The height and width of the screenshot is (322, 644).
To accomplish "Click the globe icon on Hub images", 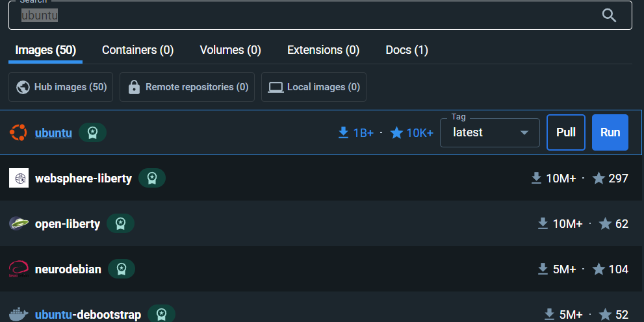I will pos(23,87).
